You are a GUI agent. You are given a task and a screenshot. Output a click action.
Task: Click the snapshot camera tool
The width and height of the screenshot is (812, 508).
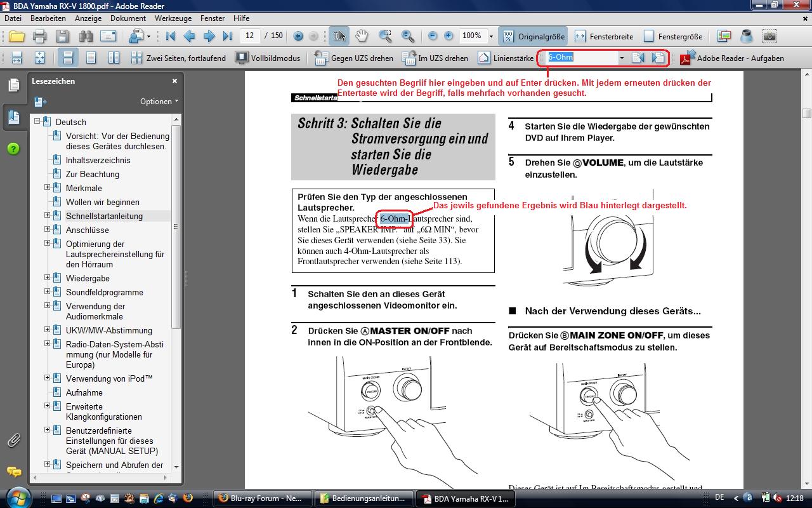(x=769, y=36)
